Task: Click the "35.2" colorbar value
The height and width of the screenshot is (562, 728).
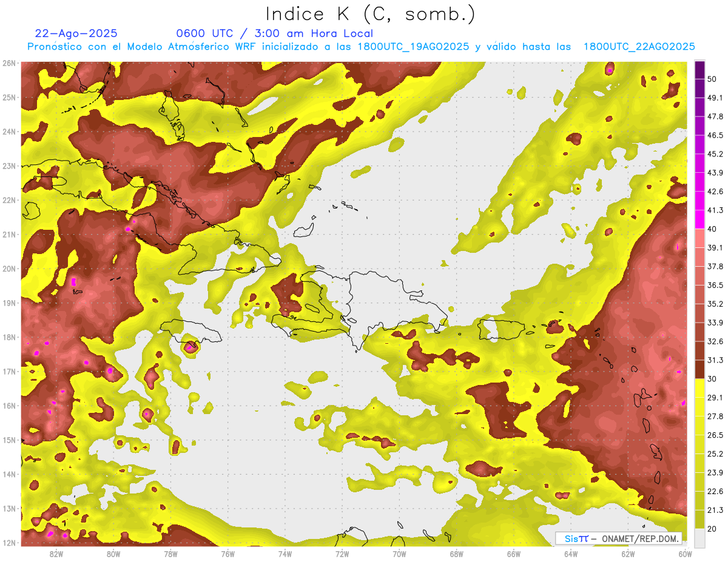Action: [715, 304]
